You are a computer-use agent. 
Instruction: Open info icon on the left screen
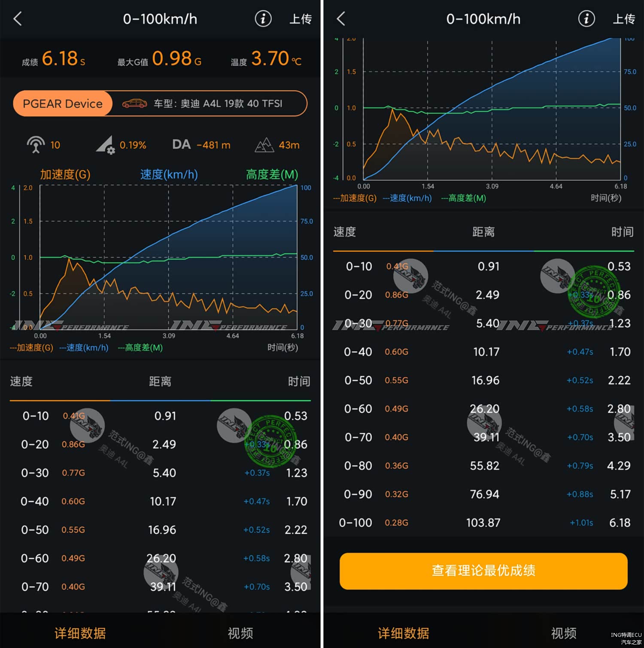[263, 19]
